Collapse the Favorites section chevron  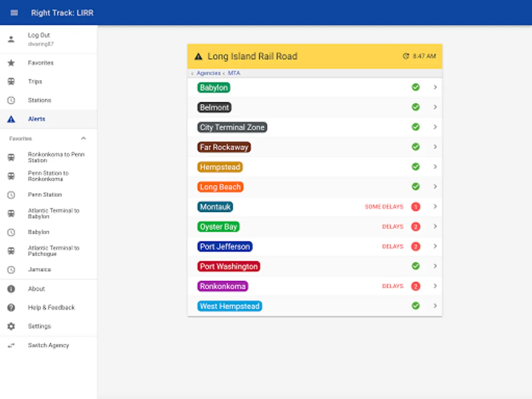pos(83,139)
